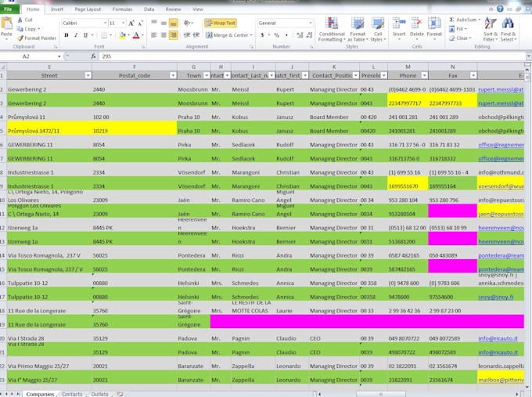Open the Street column filter dropdown
The width and height of the screenshot is (532, 397).
tap(88, 75)
